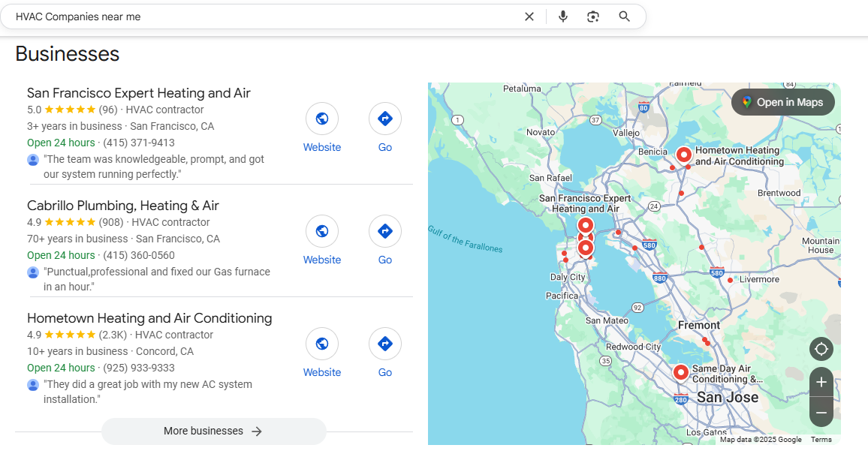Click the HVAC Companies search field
This screenshot has height=454, width=868.
pos(263,17)
